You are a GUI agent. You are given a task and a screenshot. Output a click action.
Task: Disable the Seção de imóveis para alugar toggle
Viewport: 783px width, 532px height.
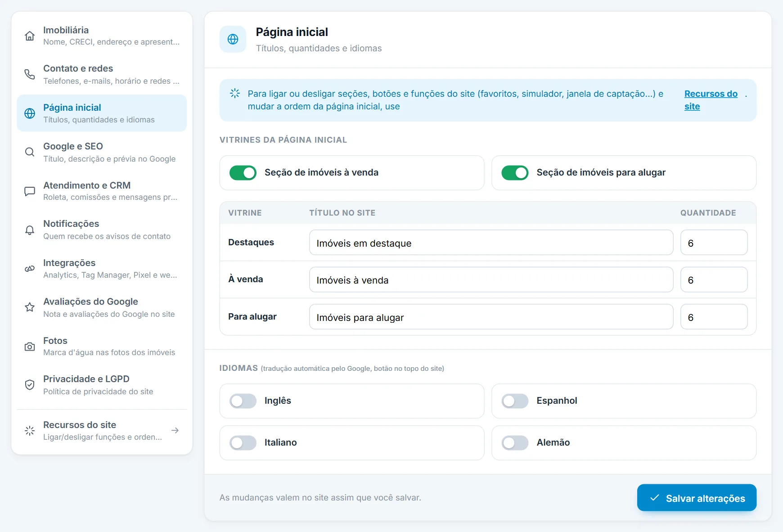515,173
